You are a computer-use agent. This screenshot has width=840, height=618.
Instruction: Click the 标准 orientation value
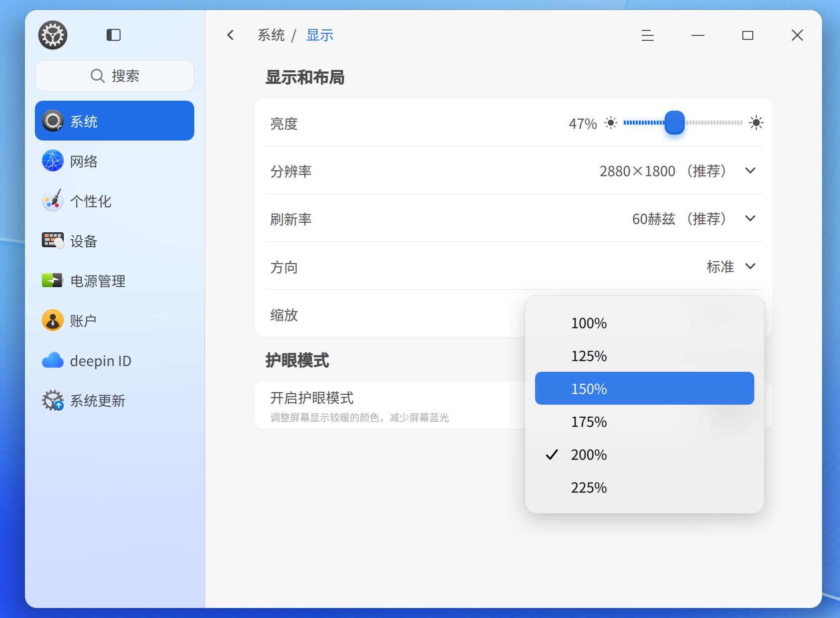720,267
